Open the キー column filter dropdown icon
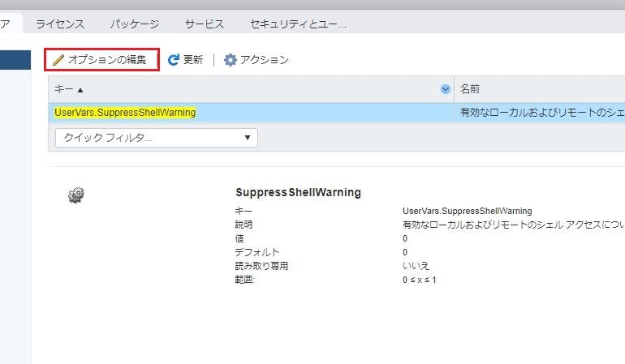The height and width of the screenshot is (364, 625). tap(446, 89)
